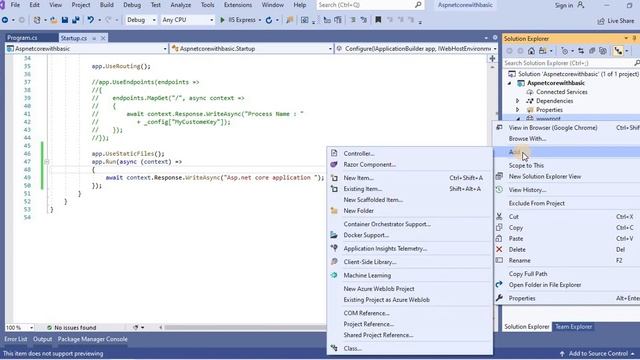Click the Sign in link
The height and width of the screenshot is (360, 640).
click(564, 5)
